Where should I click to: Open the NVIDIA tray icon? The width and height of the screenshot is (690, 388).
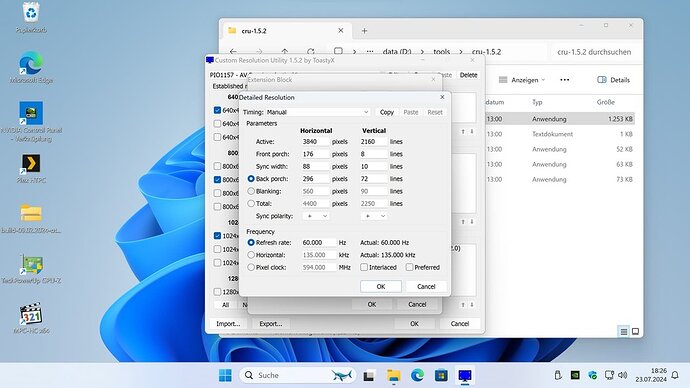(575, 375)
